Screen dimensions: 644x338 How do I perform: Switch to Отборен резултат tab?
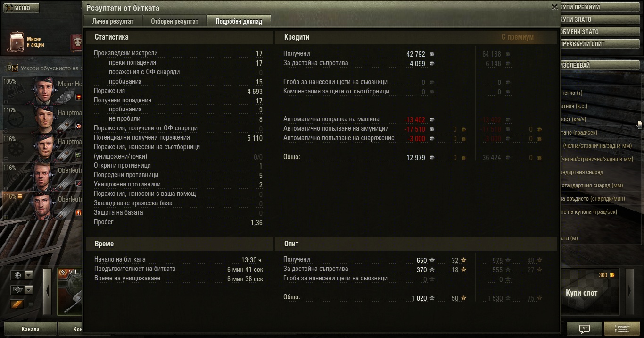174,21
